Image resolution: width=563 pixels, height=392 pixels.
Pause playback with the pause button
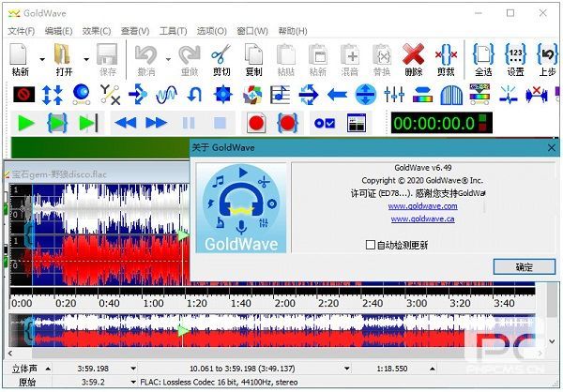(x=189, y=123)
